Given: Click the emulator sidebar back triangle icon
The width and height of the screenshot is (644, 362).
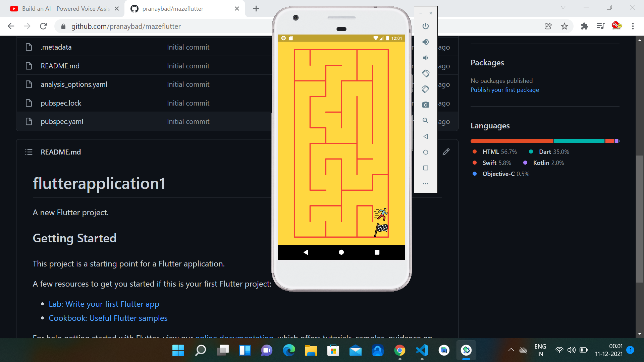Looking at the screenshot, I should 425,136.
